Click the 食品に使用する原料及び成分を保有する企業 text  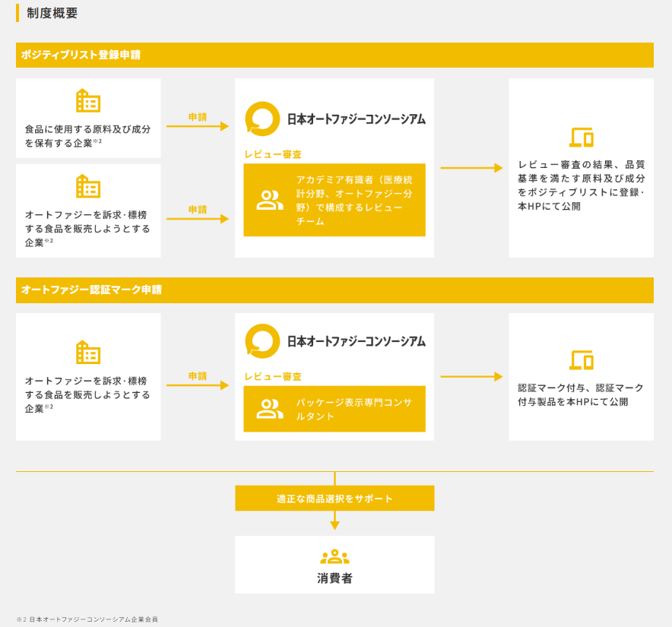pos(88,136)
